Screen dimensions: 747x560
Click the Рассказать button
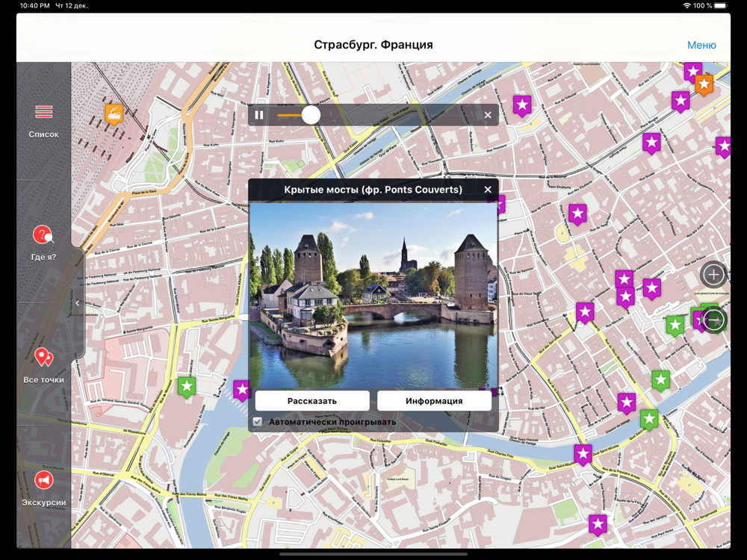pyautogui.click(x=312, y=401)
